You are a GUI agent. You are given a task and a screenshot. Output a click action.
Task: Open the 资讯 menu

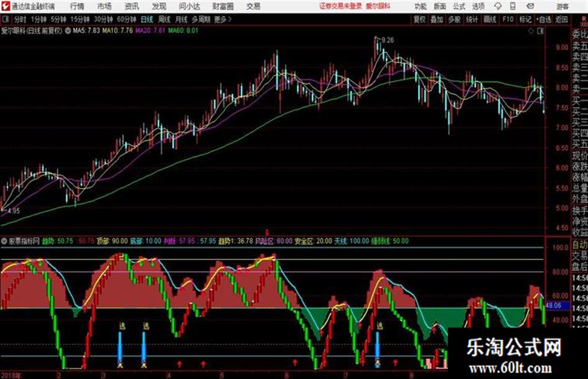(x=132, y=6)
